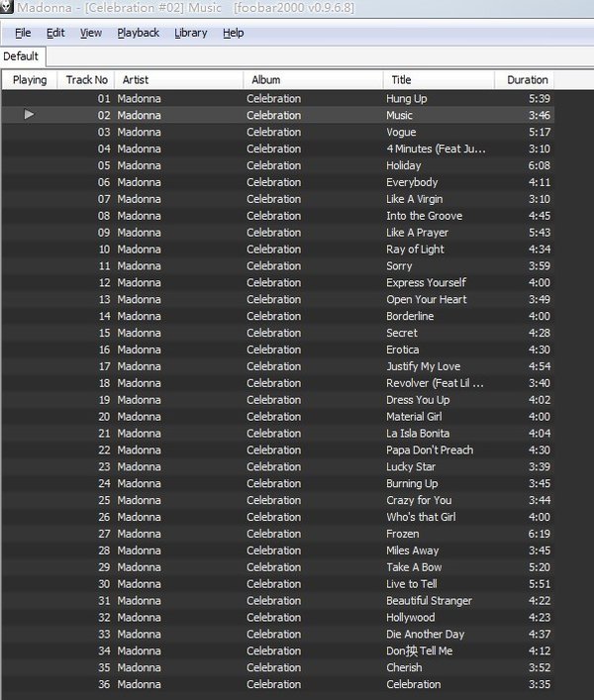Select the 4 Minutes (Feat Ju… track
The width and height of the screenshot is (594, 700).
[x=278, y=149]
